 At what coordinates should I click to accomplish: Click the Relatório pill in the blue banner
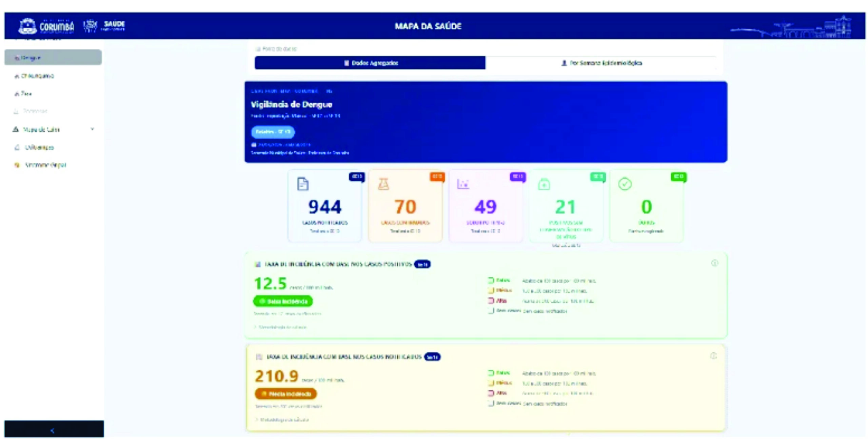[272, 132]
